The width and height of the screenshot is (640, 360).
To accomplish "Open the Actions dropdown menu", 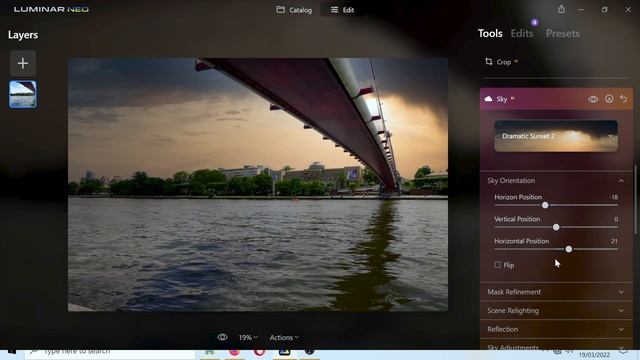I will pos(284,338).
